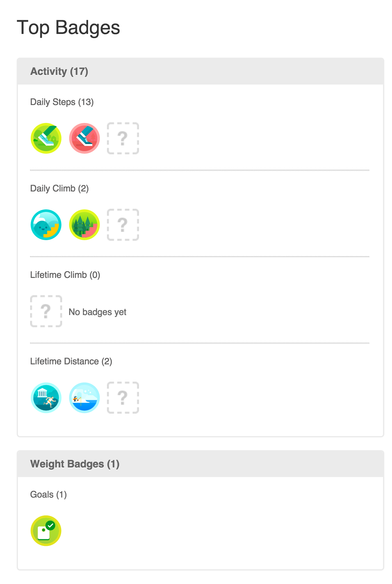The height and width of the screenshot is (584, 392).
Task: Select the Daily Climb (2) label
Action: pyautogui.click(x=59, y=189)
